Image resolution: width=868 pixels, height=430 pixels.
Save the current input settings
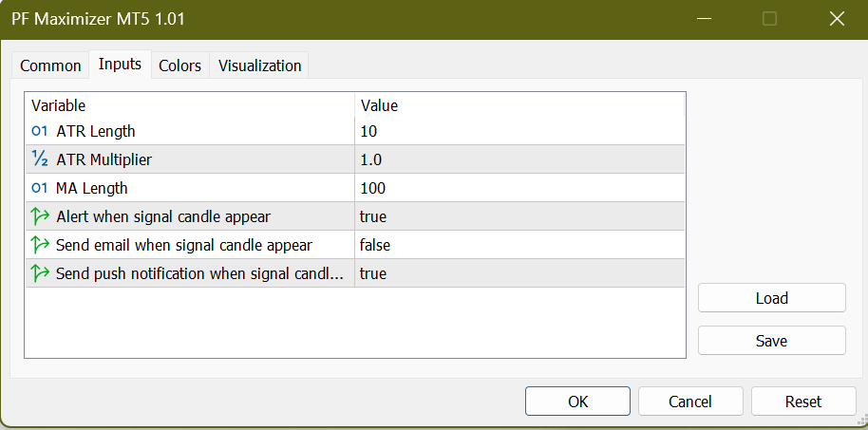click(x=771, y=341)
